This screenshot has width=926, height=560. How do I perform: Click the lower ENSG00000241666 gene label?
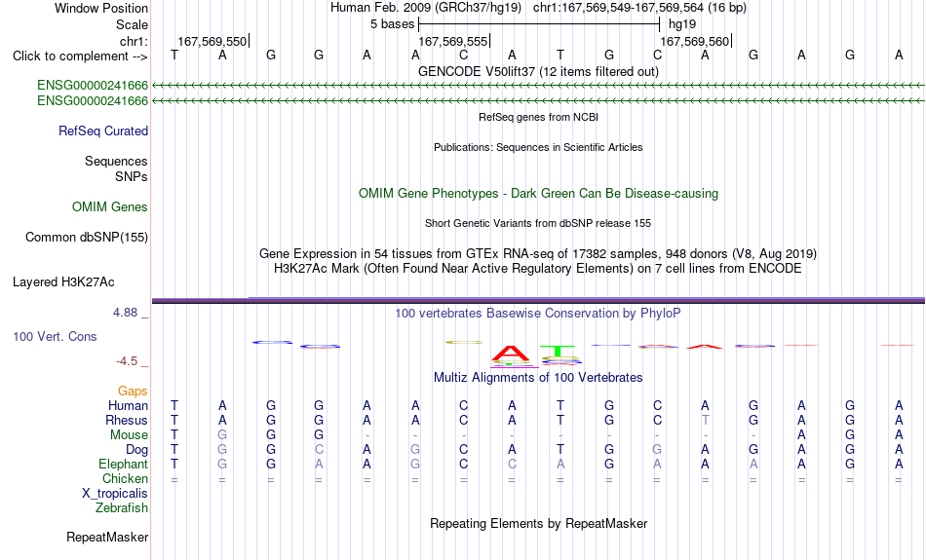(x=93, y=101)
